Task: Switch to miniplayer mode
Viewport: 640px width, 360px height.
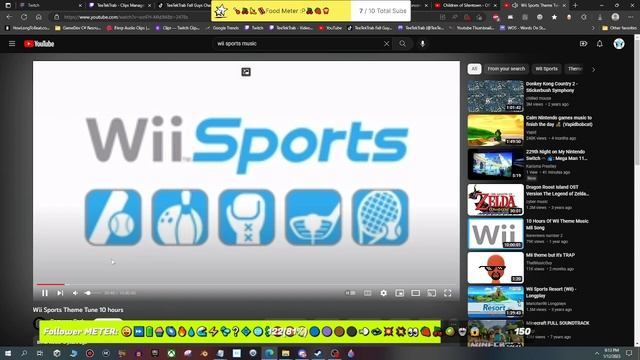Action: (400, 293)
